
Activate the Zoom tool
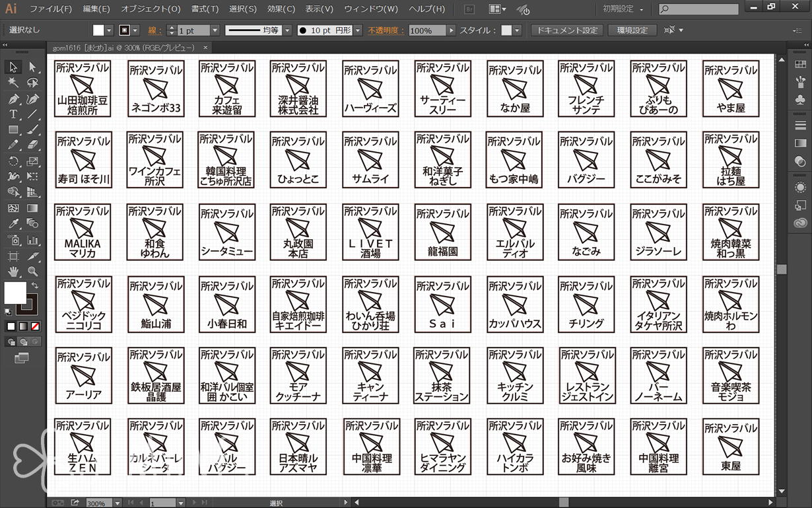click(x=32, y=272)
